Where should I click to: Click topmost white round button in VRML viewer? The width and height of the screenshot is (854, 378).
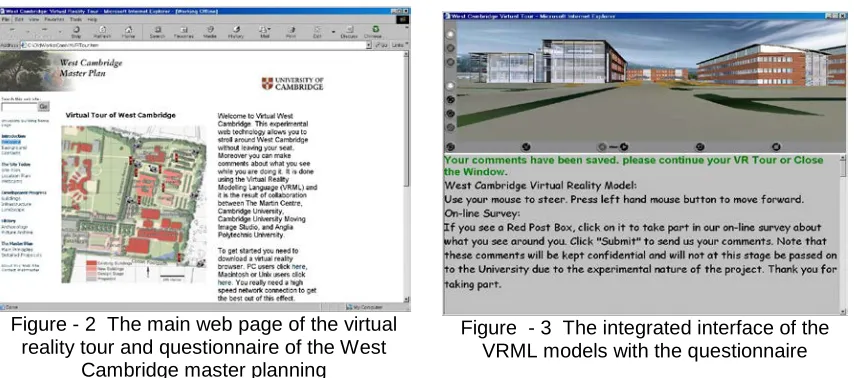coord(450,34)
